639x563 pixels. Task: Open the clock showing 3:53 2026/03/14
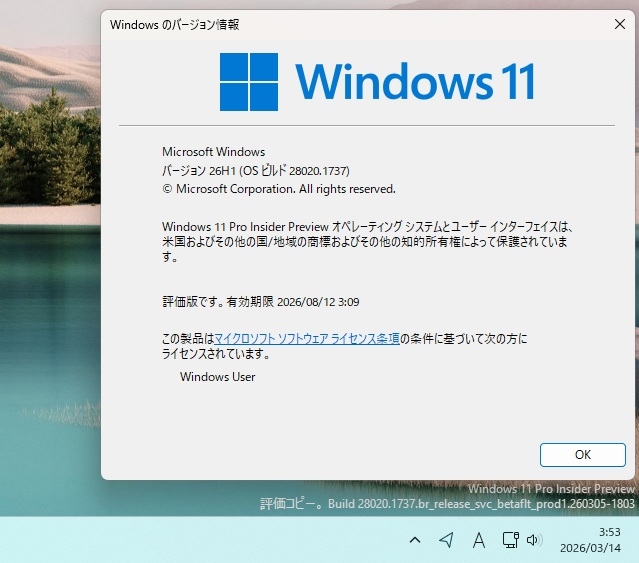(591, 540)
